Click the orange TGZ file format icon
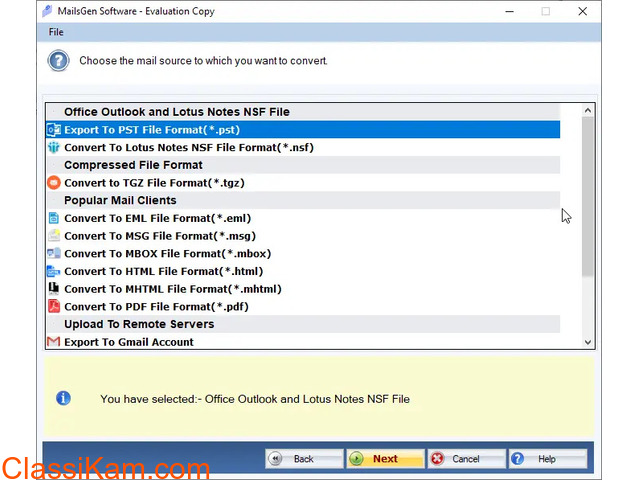 (x=54, y=182)
